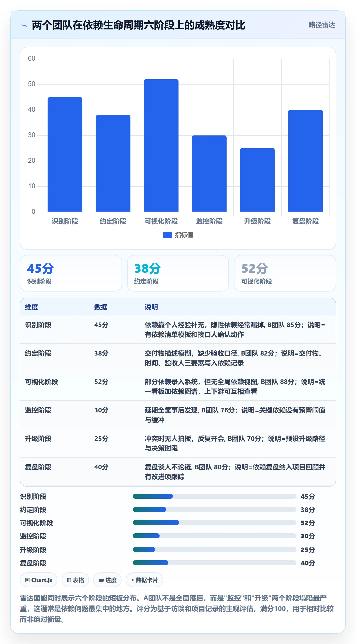Image resolution: width=356 pixels, height=644 pixels.
Task: Click the lightning icon beside the title
Action: pos(24,25)
